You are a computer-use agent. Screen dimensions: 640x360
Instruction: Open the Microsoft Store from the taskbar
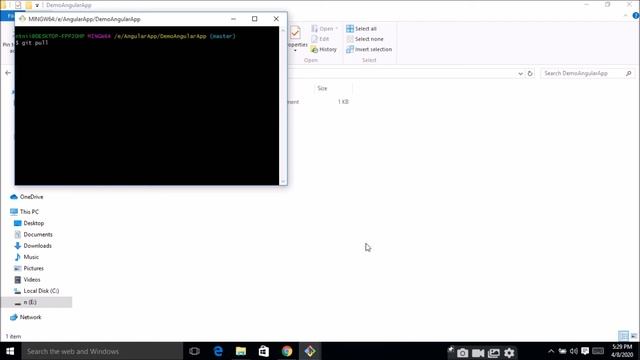pyautogui.click(x=264, y=351)
